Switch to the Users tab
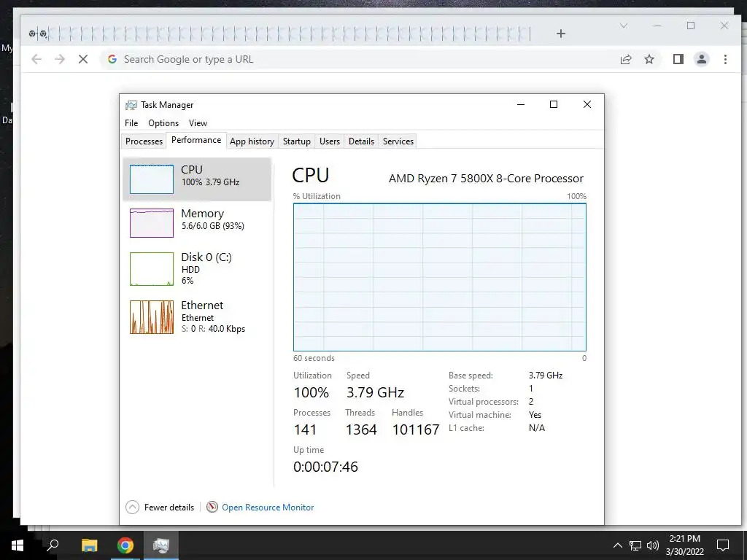 click(329, 141)
